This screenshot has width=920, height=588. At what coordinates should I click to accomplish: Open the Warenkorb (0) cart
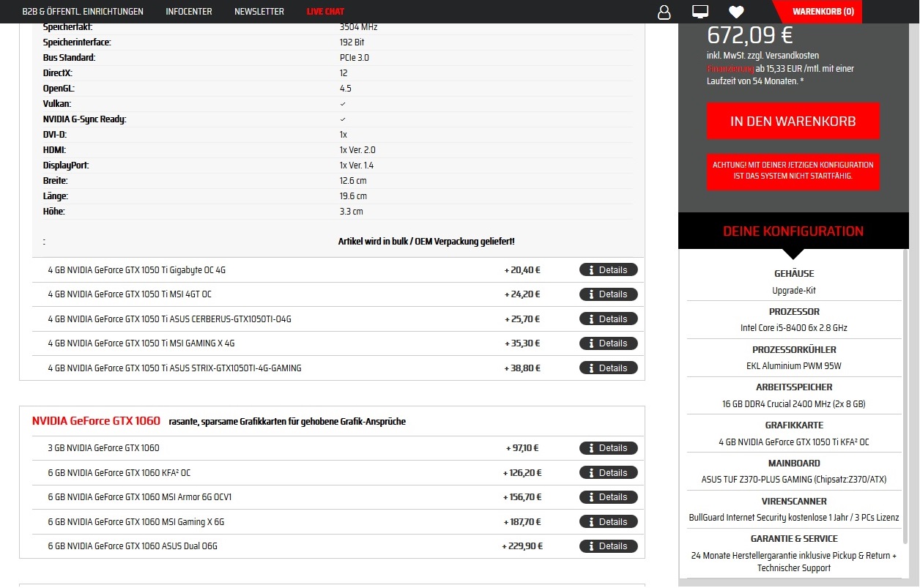point(823,12)
